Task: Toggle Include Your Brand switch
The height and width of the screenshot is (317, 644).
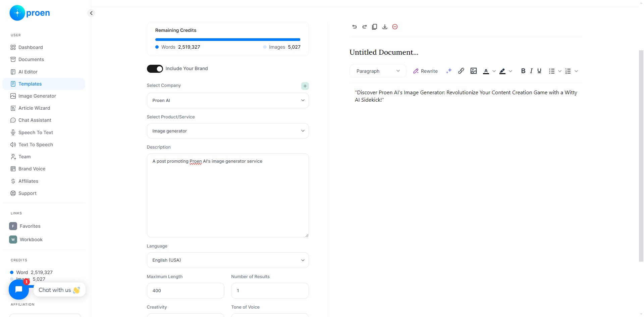Action: tap(155, 69)
